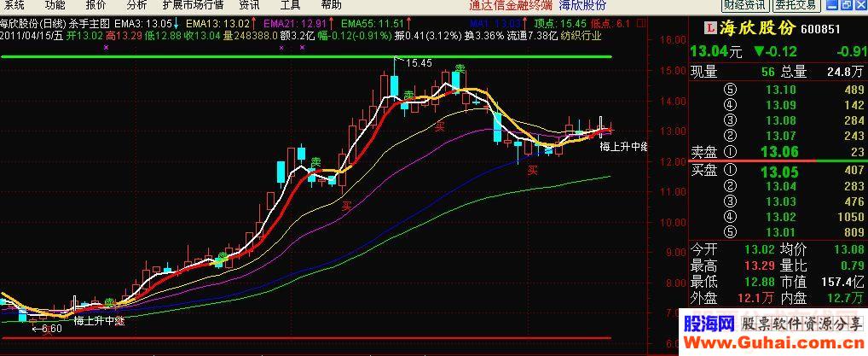Click the 15.45 high price marker on chart
Image resolution: width=868 pixels, height=356 pixels.
[x=418, y=63]
